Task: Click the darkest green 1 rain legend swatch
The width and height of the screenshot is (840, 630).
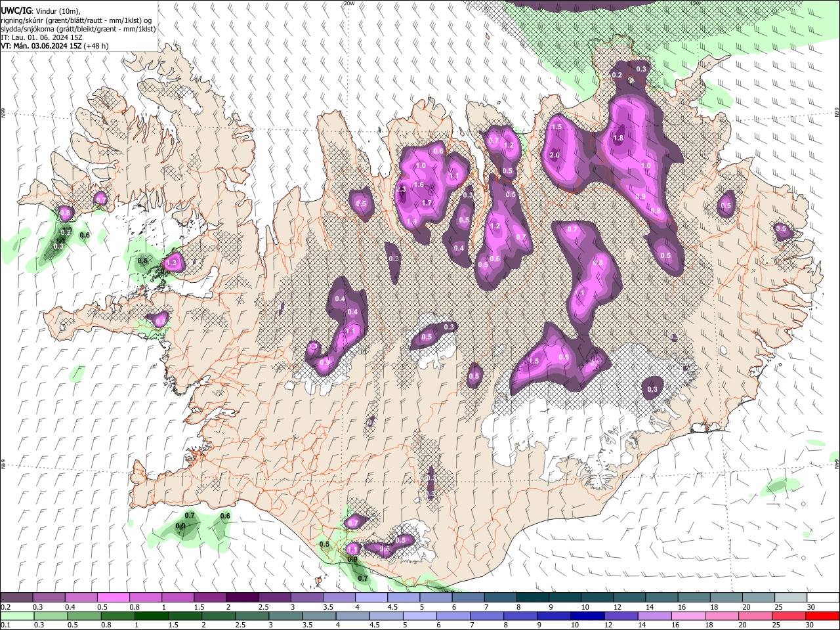Action: pyautogui.click(x=151, y=616)
